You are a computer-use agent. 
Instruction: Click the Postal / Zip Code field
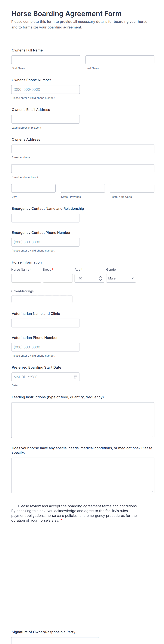pos(132,188)
